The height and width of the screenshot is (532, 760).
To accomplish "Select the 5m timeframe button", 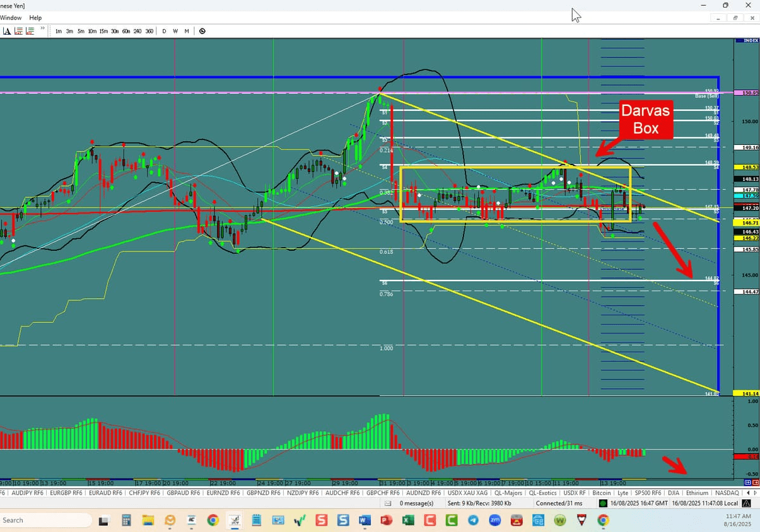I will (x=80, y=31).
